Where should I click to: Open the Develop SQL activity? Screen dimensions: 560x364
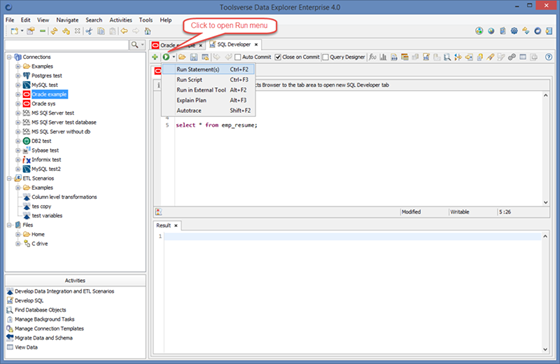point(29,301)
